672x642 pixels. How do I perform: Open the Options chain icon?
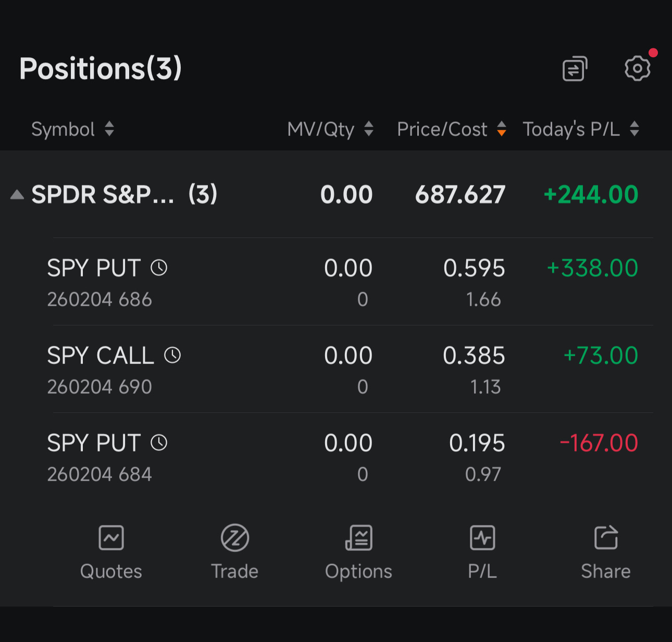(x=359, y=538)
